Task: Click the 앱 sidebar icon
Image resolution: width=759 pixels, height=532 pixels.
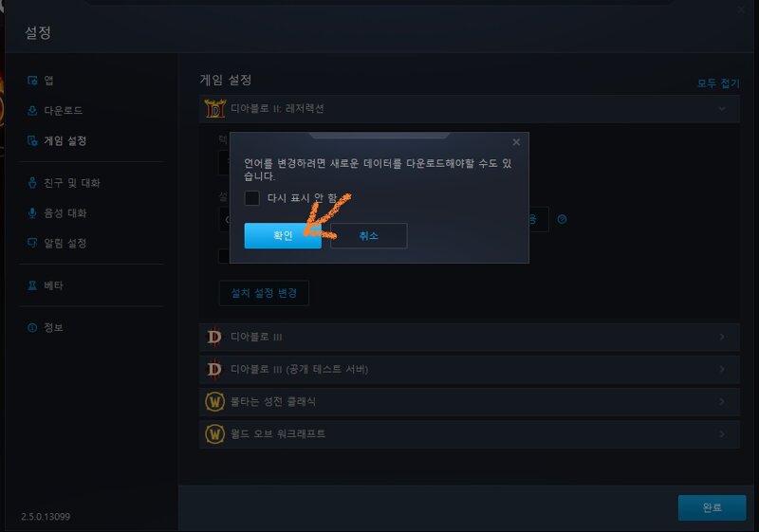Action: point(32,81)
